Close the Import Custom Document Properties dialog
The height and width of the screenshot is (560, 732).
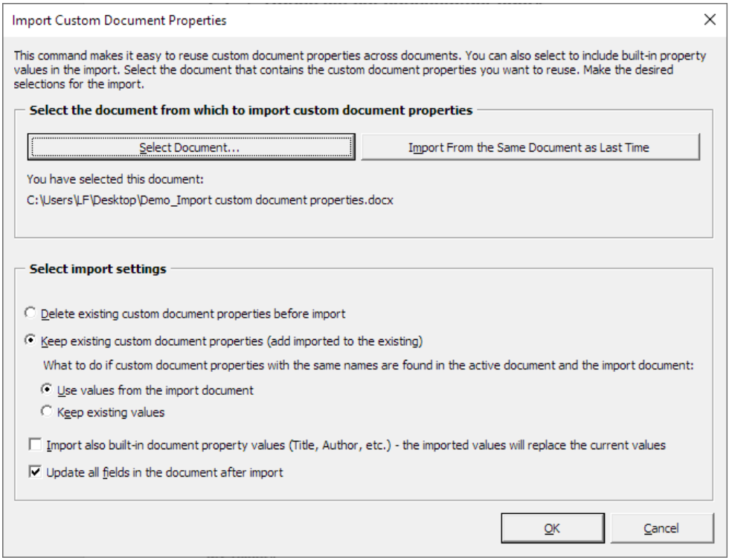[x=710, y=19]
